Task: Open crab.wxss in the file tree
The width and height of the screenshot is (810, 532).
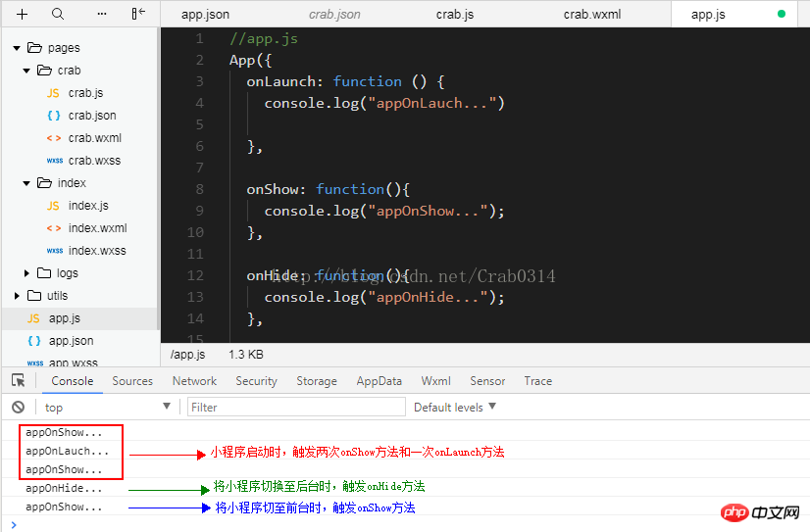Action: coord(94,161)
